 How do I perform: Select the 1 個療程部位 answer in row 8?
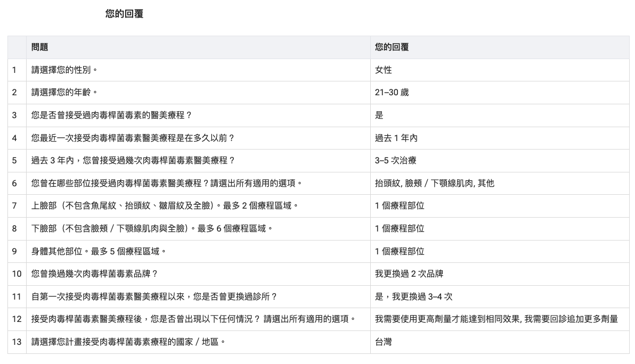pyautogui.click(x=400, y=228)
